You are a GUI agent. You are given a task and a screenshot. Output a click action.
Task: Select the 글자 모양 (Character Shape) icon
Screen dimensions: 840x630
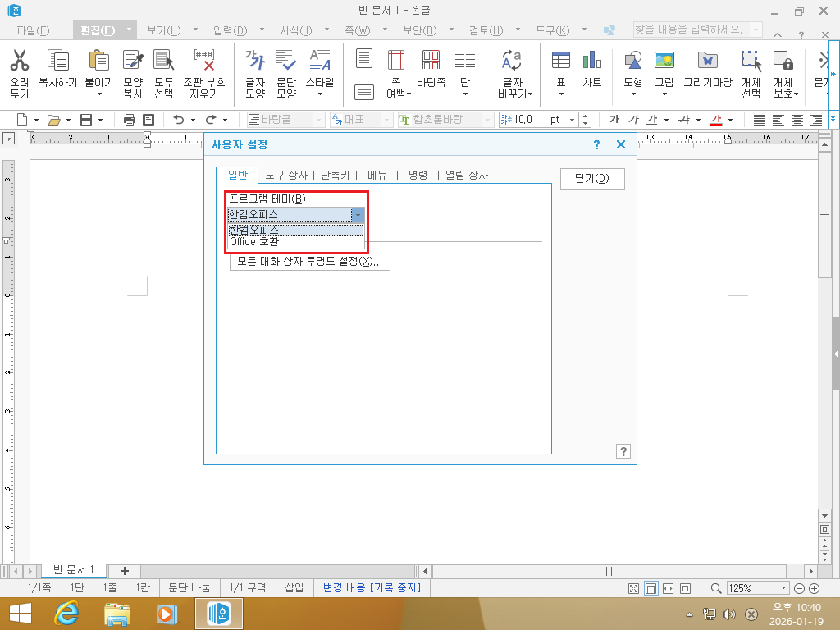point(255,61)
